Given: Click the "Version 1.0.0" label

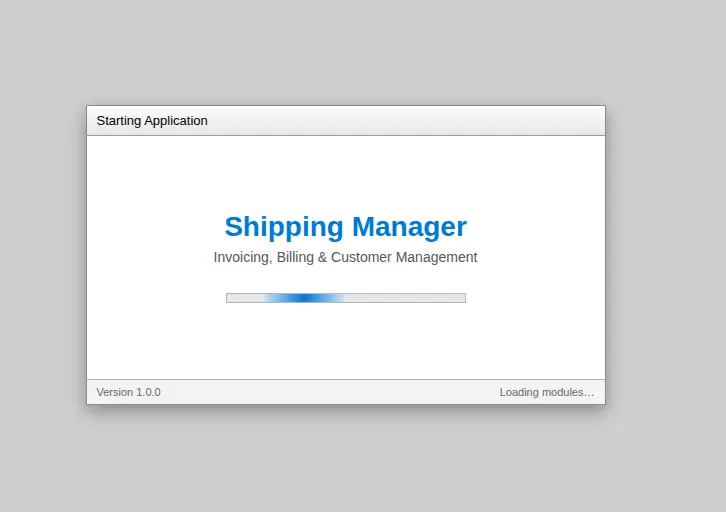Looking at the screenshot, I should [128, 392].
